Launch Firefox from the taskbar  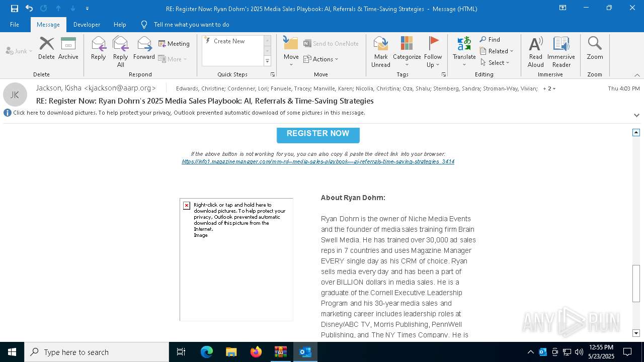point(256,352)
